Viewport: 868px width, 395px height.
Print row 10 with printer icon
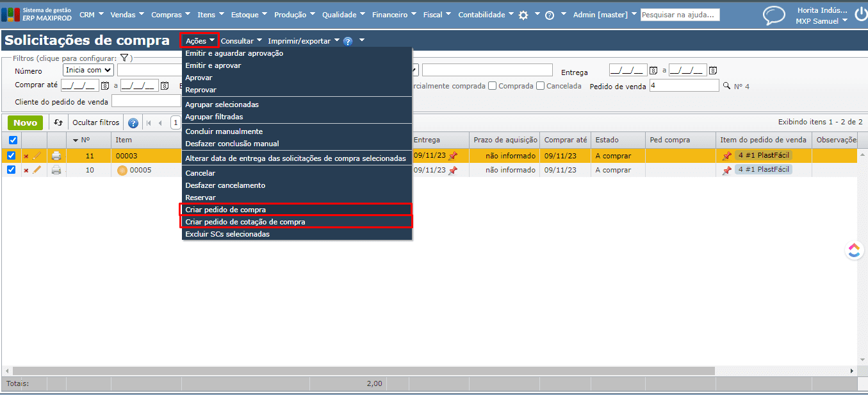click(x=56, y=170)
